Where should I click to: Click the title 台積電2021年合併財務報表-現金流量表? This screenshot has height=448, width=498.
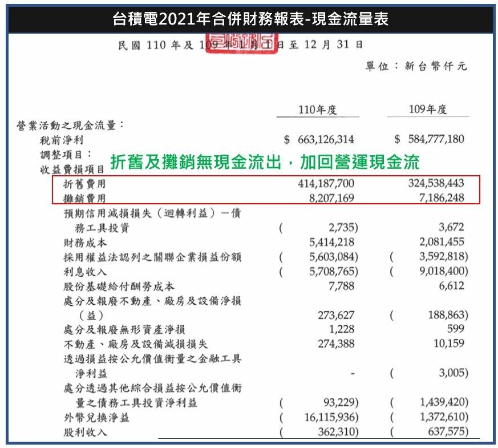250,19
